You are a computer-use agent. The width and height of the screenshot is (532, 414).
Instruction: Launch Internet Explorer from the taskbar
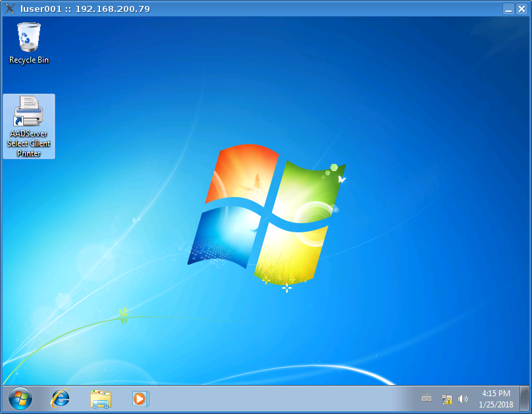pos(61,398)
